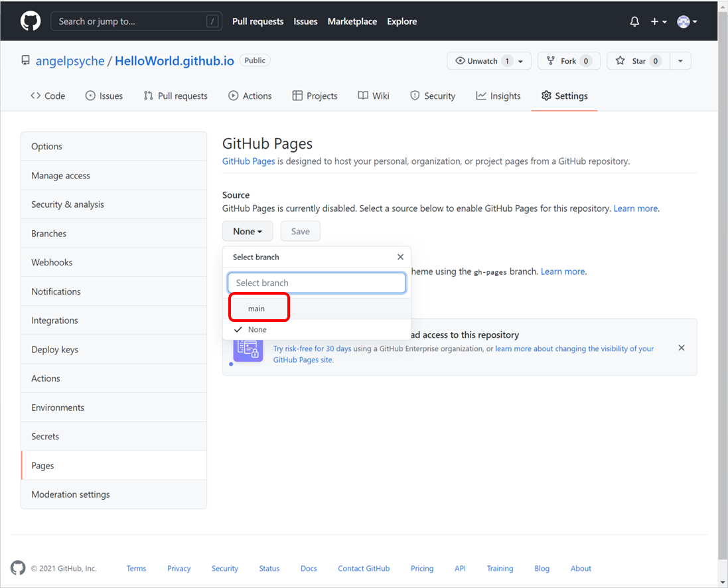This screenshot has height=588, width=728.
Task: Open the angelpsyche owner link
Action: point(70,61)
